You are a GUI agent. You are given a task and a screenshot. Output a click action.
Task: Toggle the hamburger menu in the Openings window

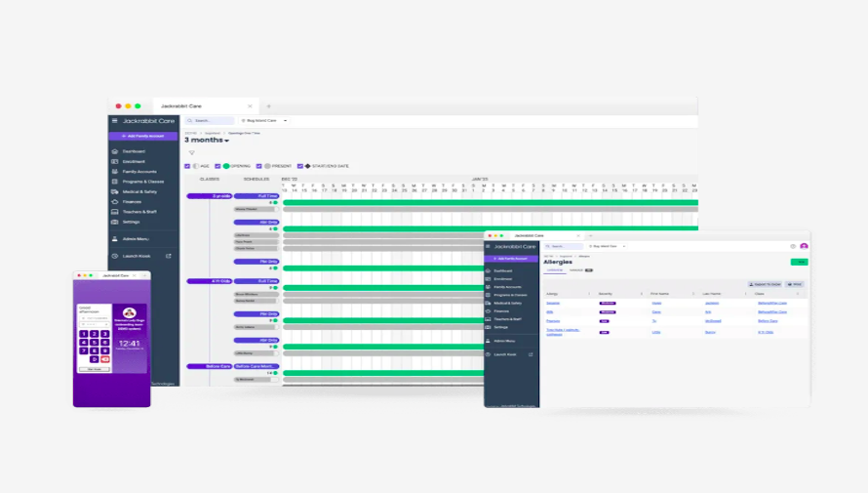[x=114, y=121]
